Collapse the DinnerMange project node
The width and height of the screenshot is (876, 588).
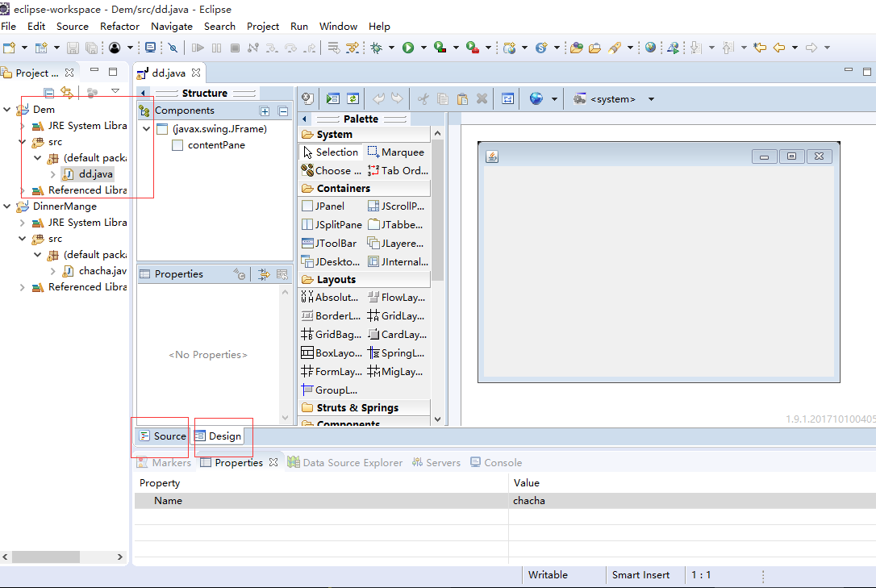7,206
